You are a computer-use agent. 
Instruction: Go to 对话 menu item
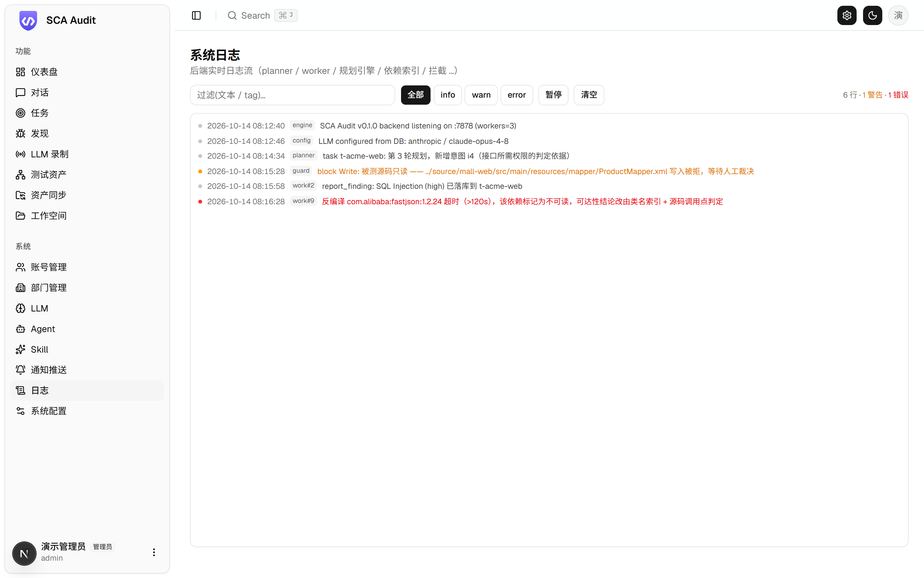pos(87,92)
